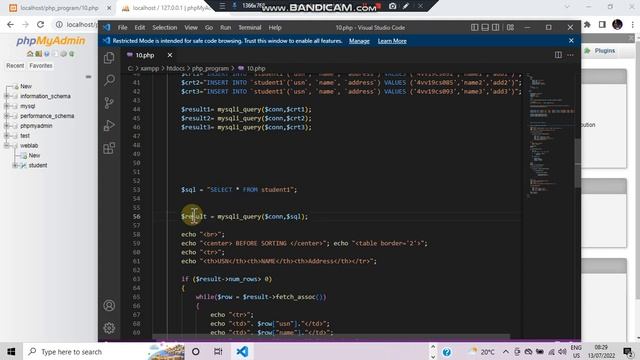Open the Manage gear in the activity bar

(109, 328)
